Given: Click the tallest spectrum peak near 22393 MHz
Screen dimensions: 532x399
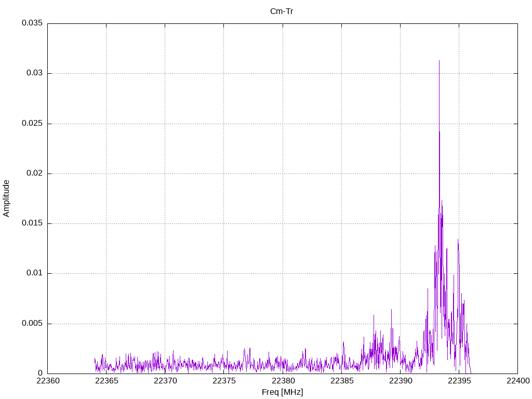Looking at the screenshot, I should point(439,62).
